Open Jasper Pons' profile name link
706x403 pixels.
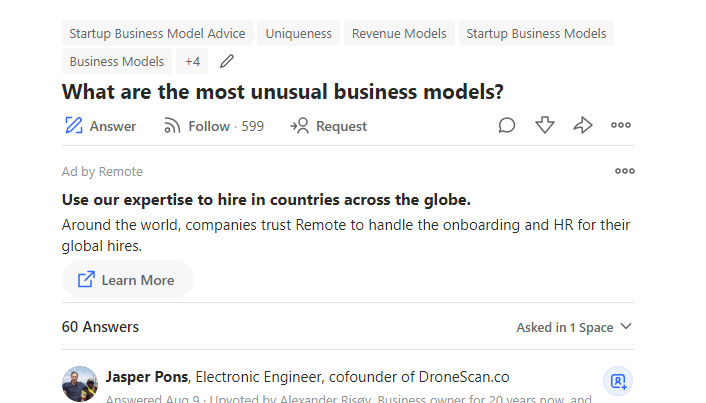point(147,377)
